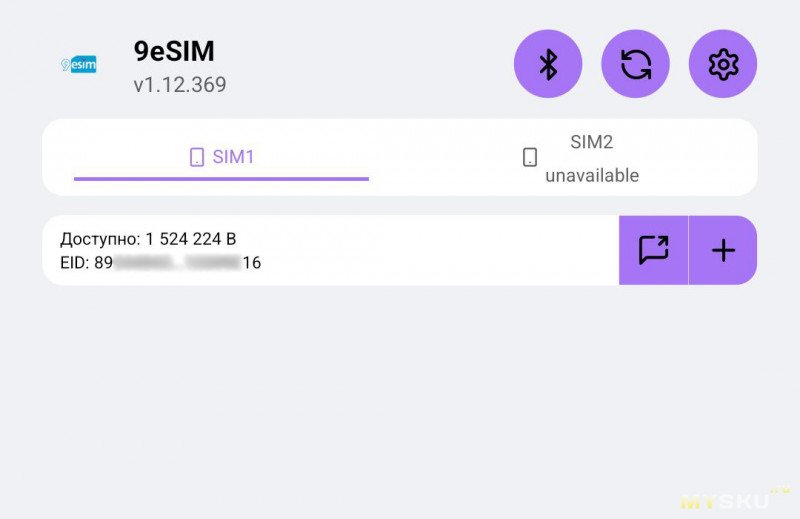Tap the Bluetooth connection button
This screenshot has height=519, width=800.
pos(547,64)
